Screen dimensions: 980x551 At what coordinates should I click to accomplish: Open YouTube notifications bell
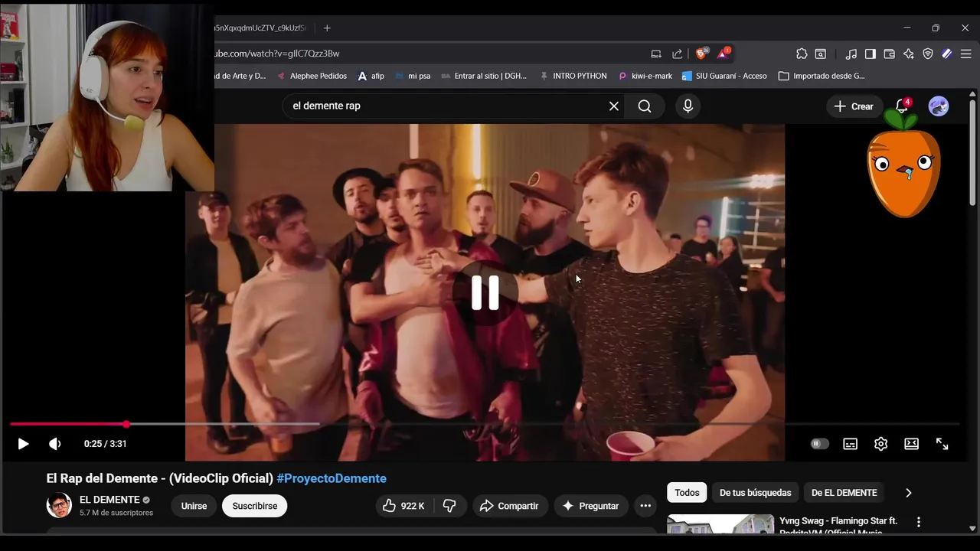pos(902,106)
